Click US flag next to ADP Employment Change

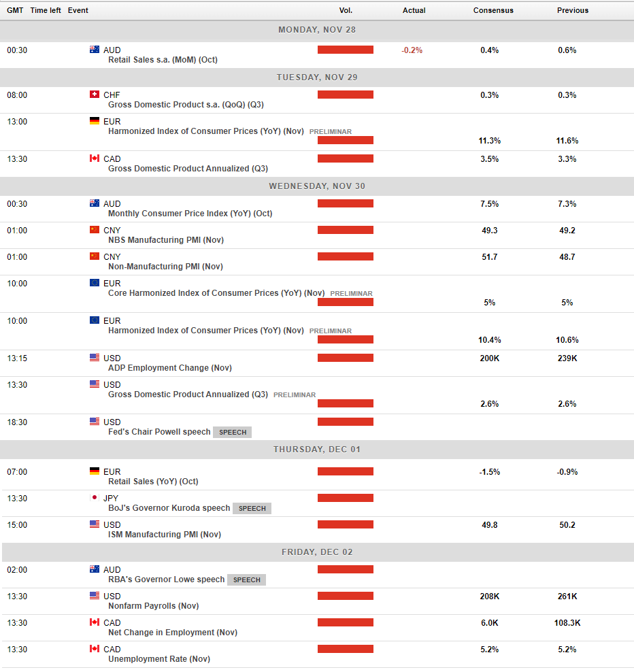[x=95, y=358]
